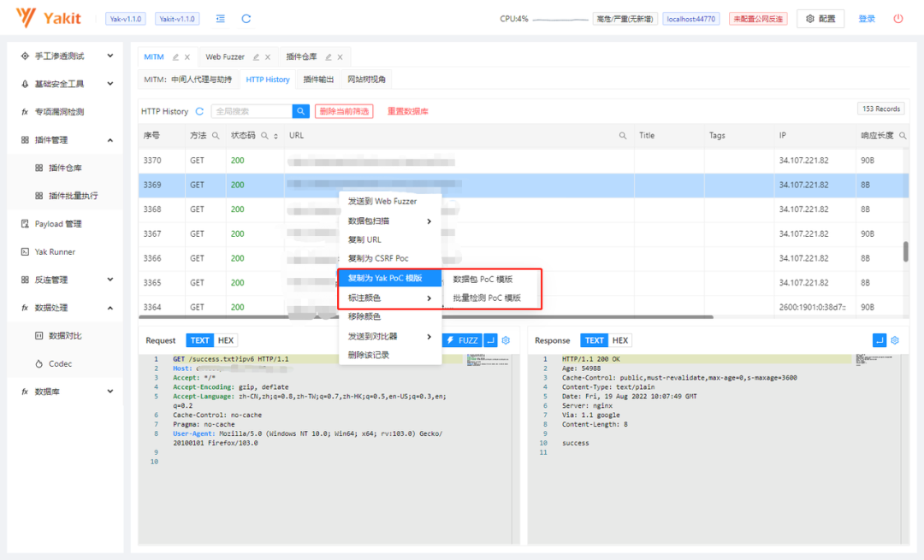This screenshot has width=924, height=560.
Task: Click the Yak-v1.1.0 version tag
Action: coord(126,19)
